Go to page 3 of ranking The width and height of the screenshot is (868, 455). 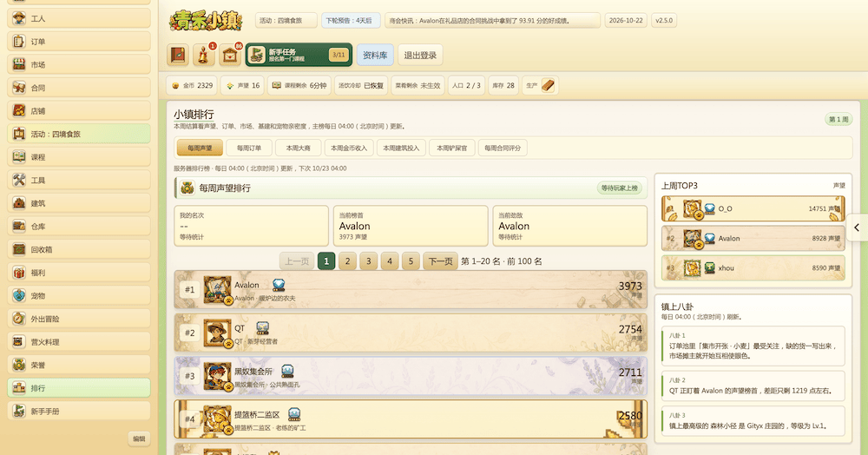[x=369, y=261]
